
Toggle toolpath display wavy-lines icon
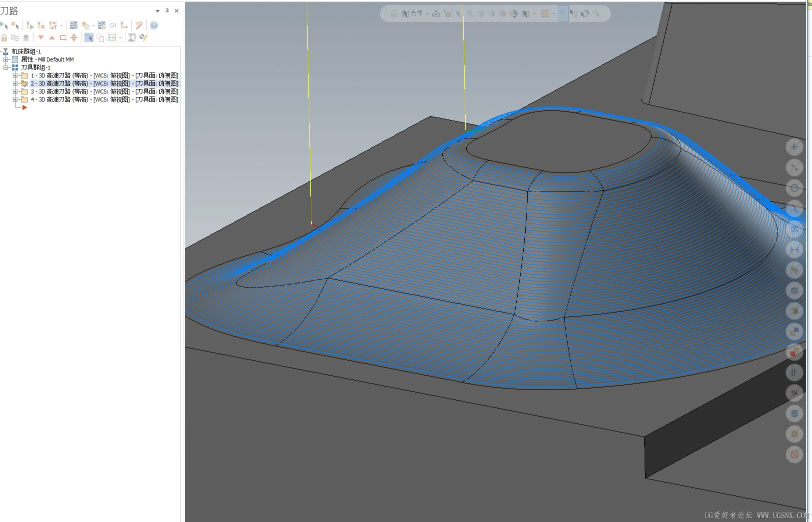click(x=15, y=37)
